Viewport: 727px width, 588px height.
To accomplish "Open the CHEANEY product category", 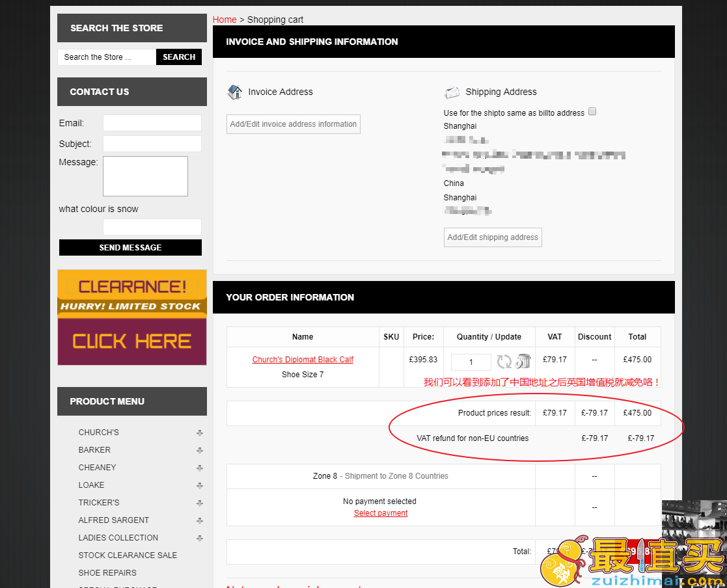I will pyautogui.click(x=98, y=468).
